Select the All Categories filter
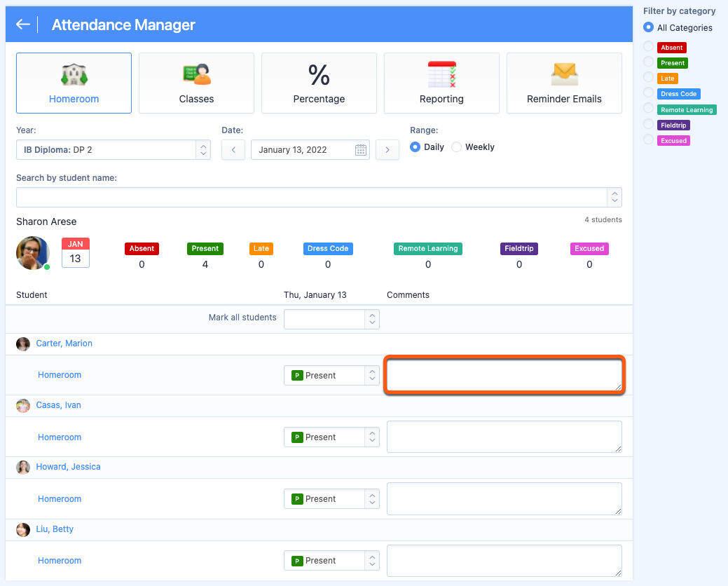This screenshot has height=586, width=728. point(649,27)
